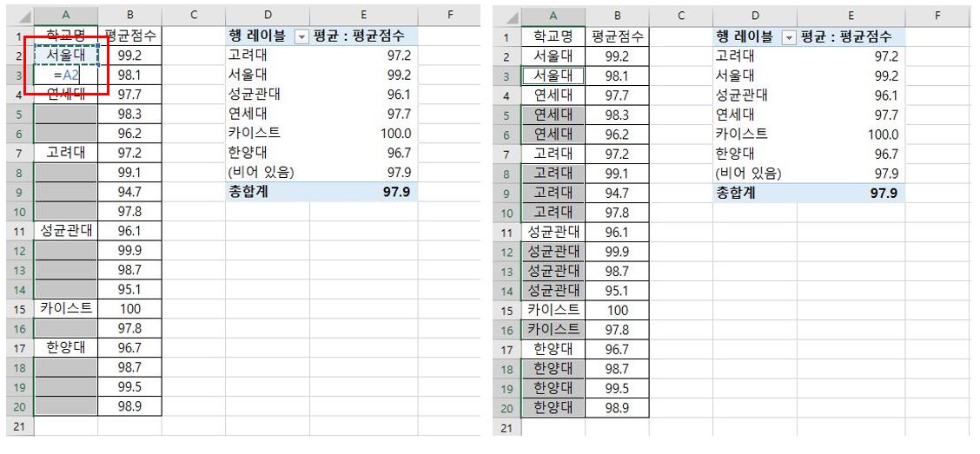Select column F header in left sheet
980x454 pixels.
pyautogui.click(x=449, y=16)
